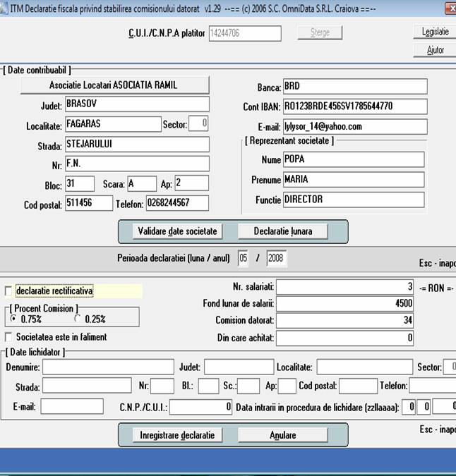Screen dimensions: 456x476
Task: Close the ITM declaration window
Action: pos(450,8)
